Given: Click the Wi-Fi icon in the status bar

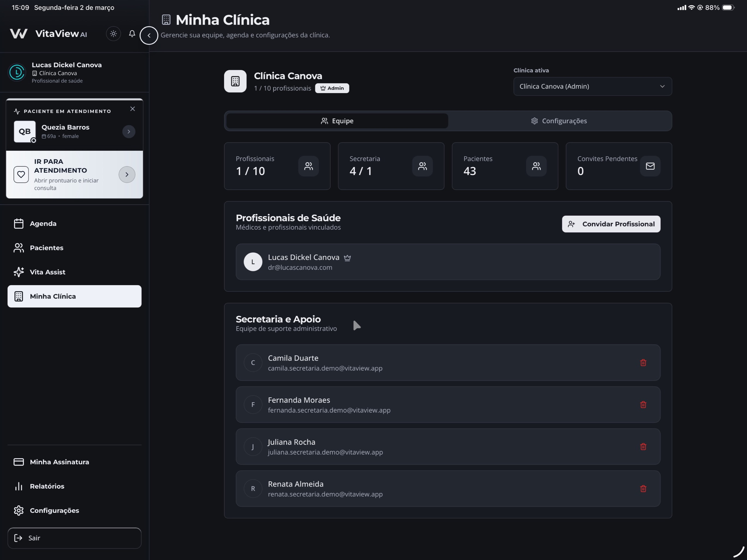Looking at the screenshot, I should (x=691, y=7).
